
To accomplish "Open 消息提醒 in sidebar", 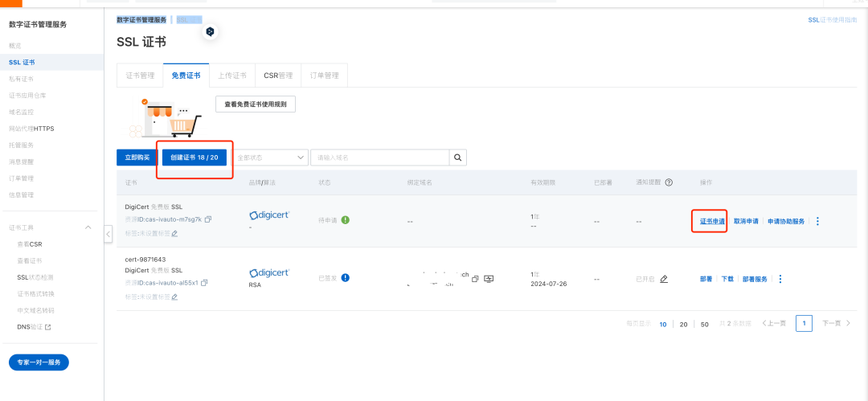I will (21, 162).
